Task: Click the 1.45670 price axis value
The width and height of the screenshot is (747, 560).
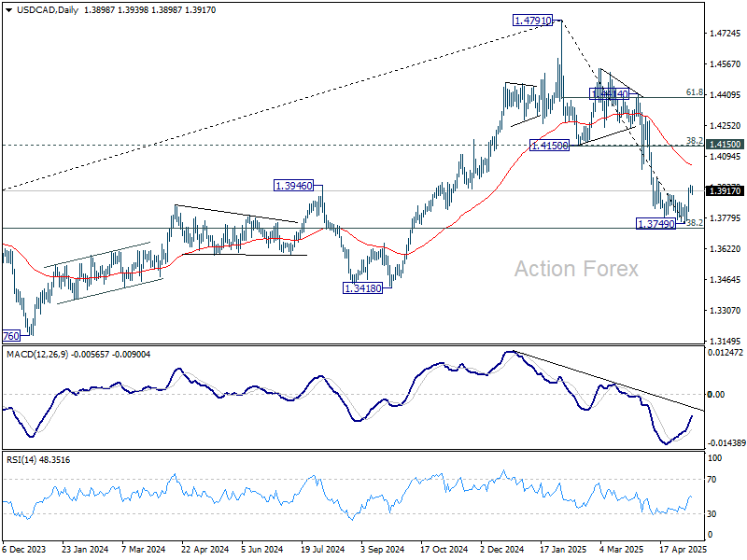Action: [x=726, y=64]
